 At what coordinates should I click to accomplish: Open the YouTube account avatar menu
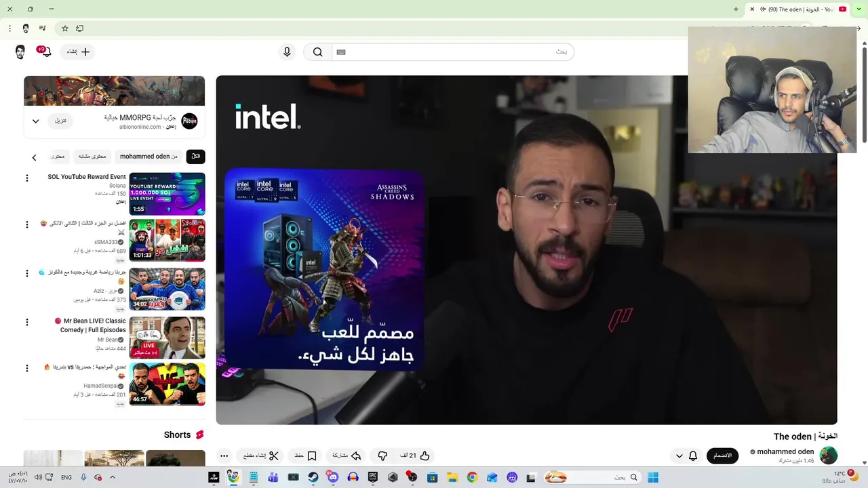pos(20,52)
